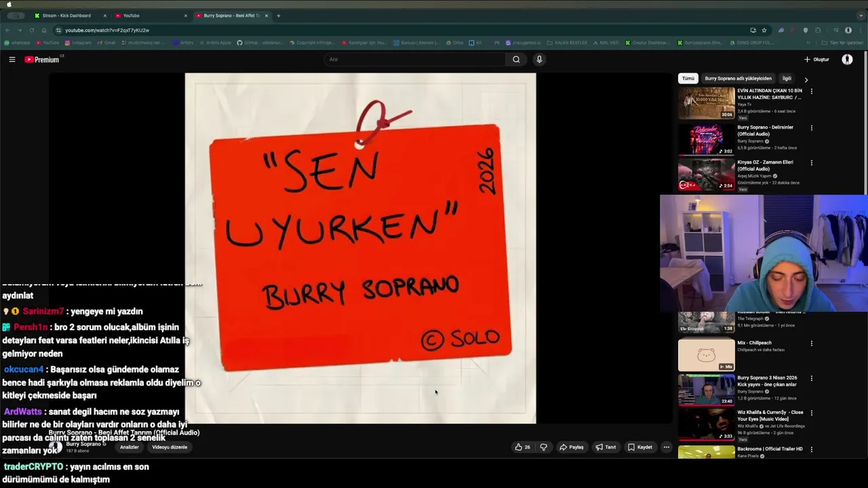This screenshot has height=488, width=868.
Task: Open the account avatar menu
Action: tap(847, 60)
